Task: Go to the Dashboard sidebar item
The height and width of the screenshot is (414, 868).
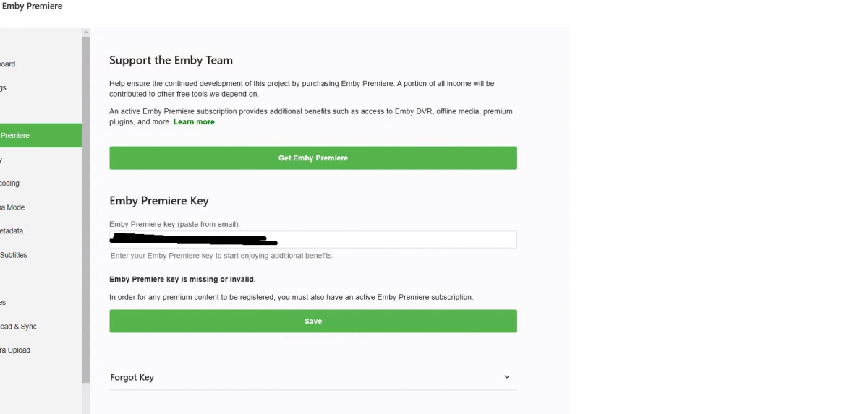Action: 8,64
